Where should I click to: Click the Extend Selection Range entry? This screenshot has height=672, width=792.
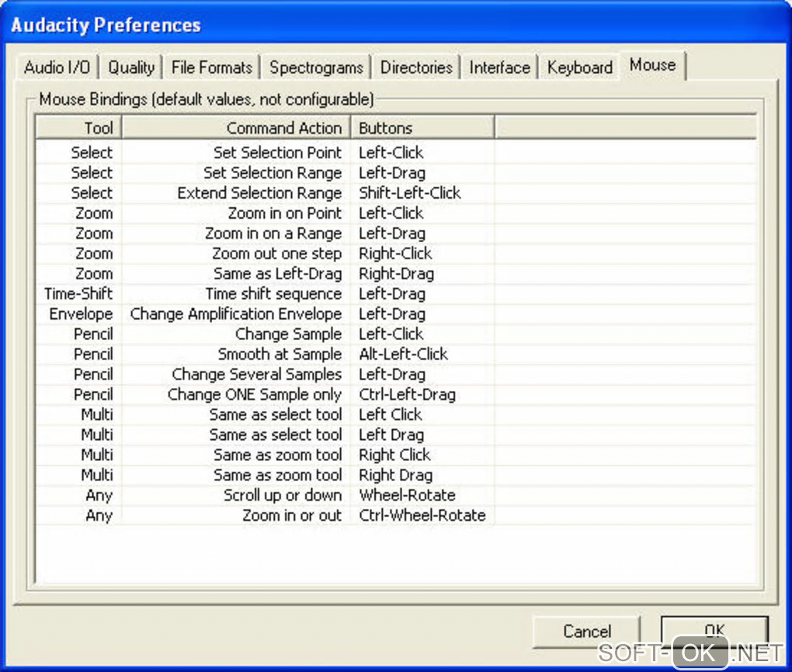point(259,193)
